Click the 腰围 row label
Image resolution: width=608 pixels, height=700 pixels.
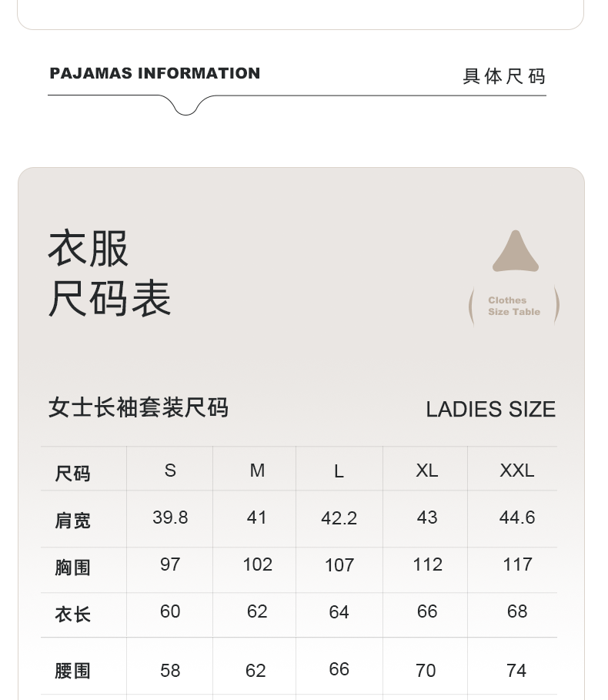click(x=72, y=671)
